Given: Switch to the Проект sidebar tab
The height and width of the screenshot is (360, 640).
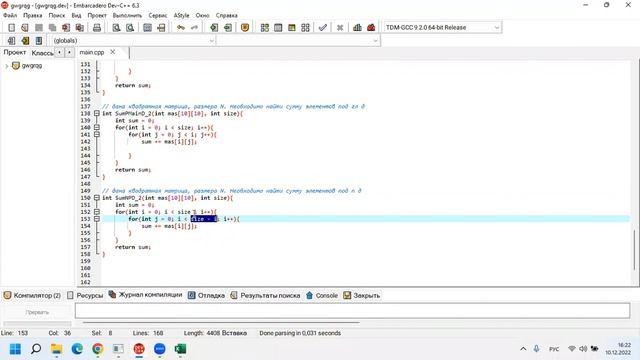Looking at the screenshot, I should [15, 52].
